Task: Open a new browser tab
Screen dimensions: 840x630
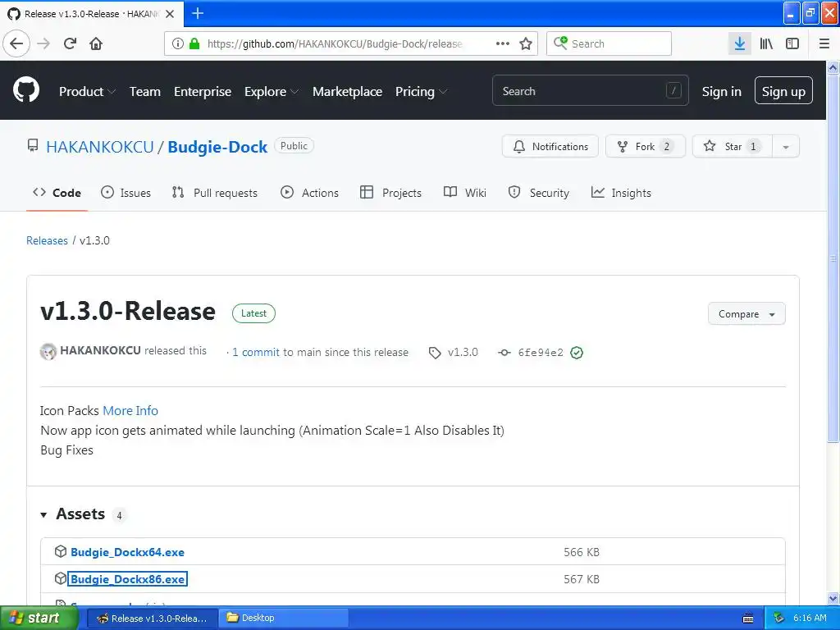Action: (x=198, y=13)
